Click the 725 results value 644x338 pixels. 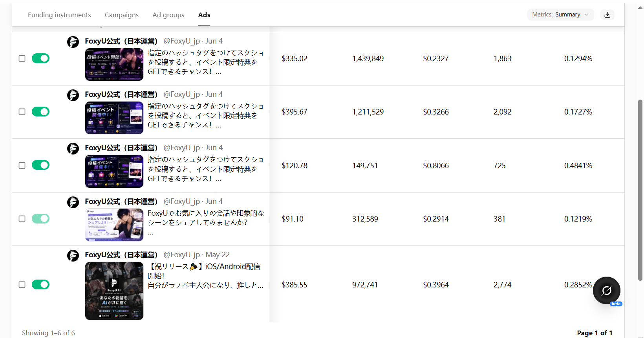(x=499, y=165)
